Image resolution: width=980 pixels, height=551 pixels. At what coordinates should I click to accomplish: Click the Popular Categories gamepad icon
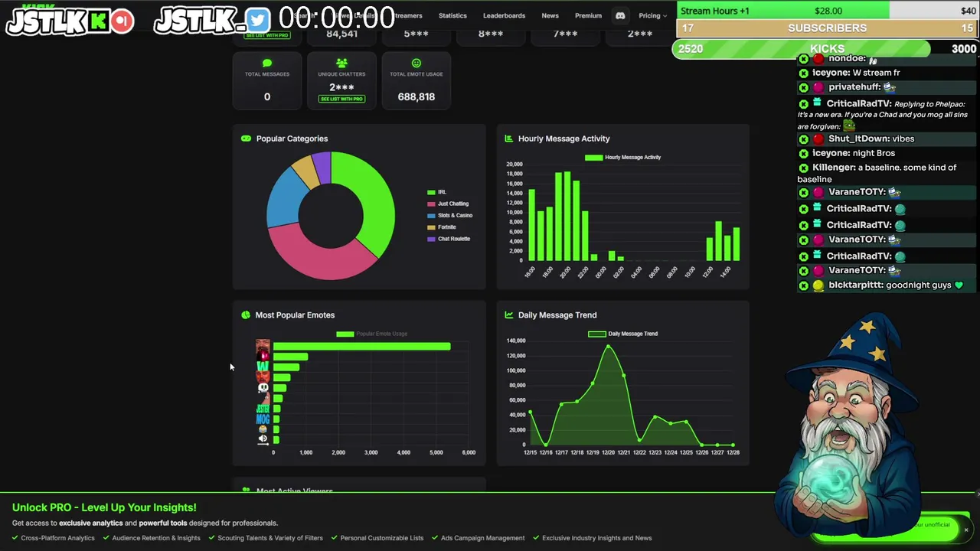[x=246, y=139]
